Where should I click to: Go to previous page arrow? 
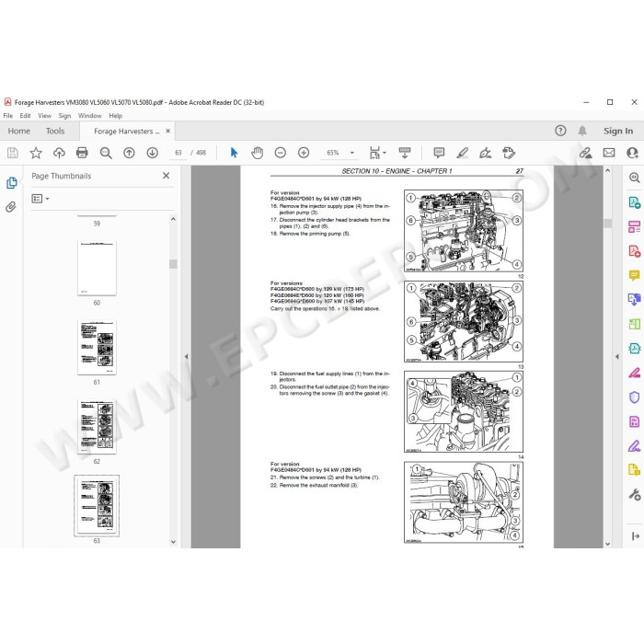point(129,153)
